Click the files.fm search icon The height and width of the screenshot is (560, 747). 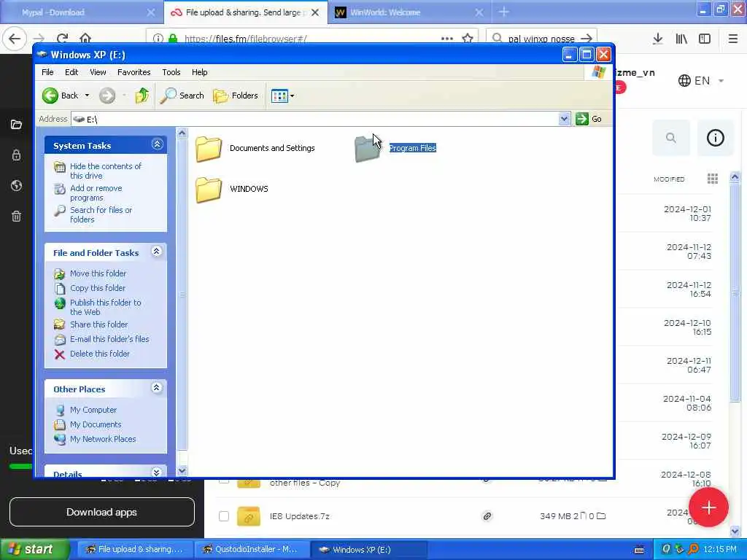pos(671,138)
